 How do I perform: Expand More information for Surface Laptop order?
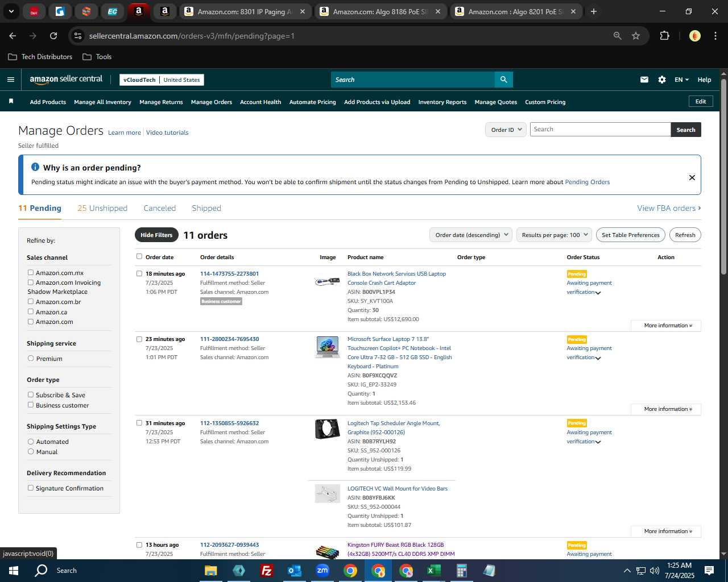(666, 409)
